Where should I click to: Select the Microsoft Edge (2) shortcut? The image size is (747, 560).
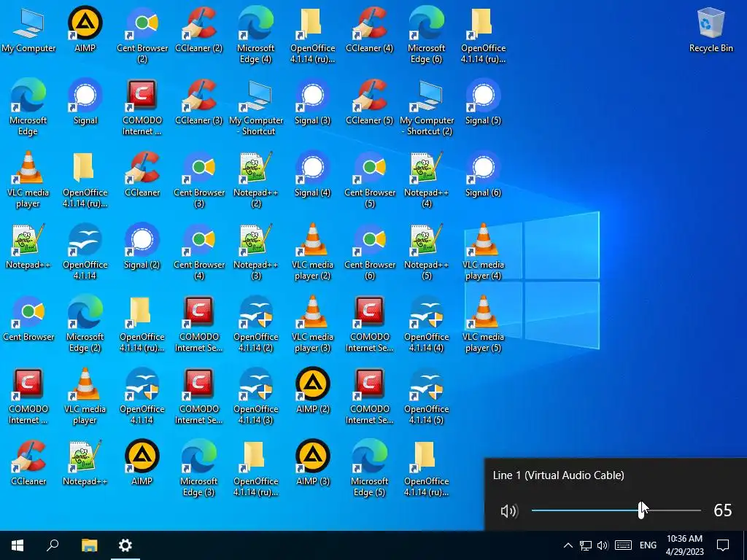tap(85, 324)
